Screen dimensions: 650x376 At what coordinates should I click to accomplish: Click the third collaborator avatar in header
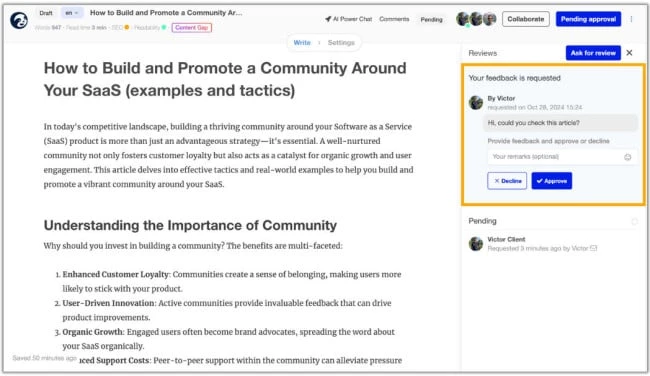pyautogui.click(x=490, y=19)
